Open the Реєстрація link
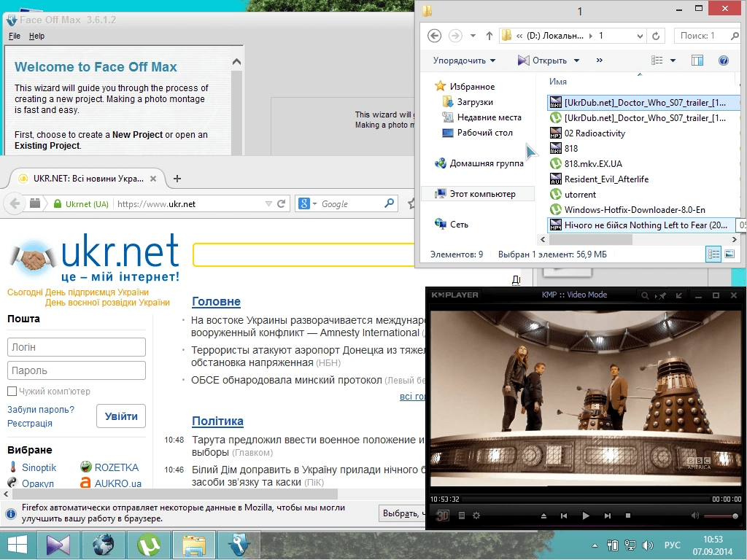The image size is (747, 560). click(30, 424)
